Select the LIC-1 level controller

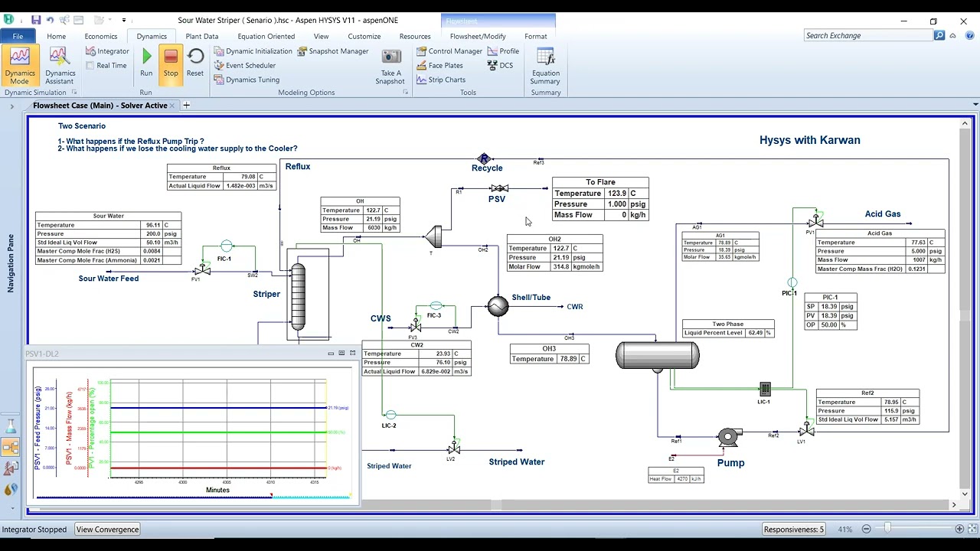click(764, 389)
